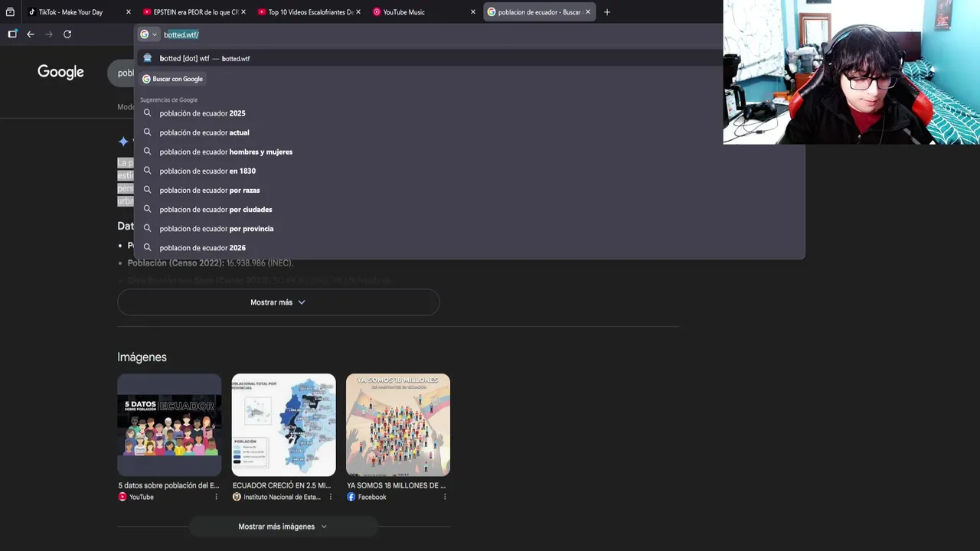Image resolution: width=980 pixels, height=551 pixels.
Task: Open options menu for the Facebook image result
Action: click(445, 497)
